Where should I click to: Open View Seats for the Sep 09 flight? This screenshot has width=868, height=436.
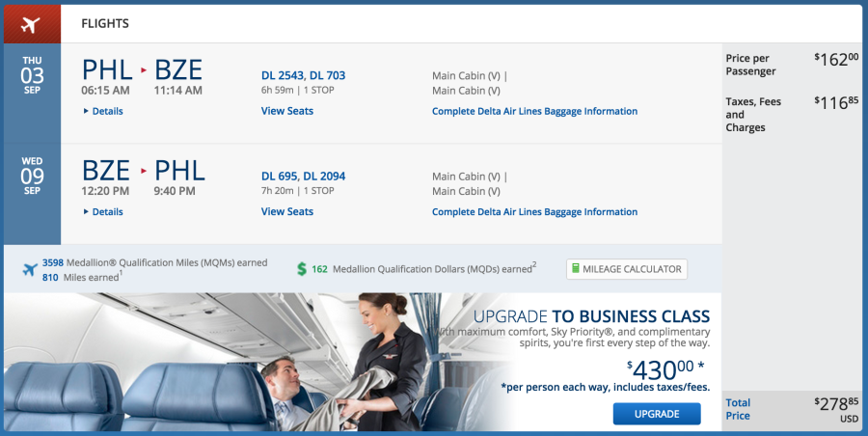click(x=287, y=211)
